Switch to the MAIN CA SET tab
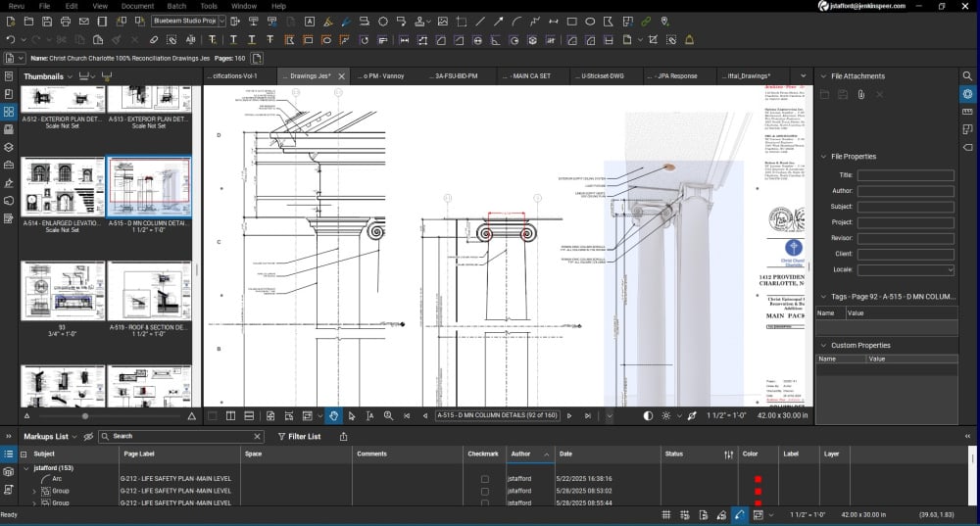The height and width of the screenshot is (526, 980). point(532,76)
